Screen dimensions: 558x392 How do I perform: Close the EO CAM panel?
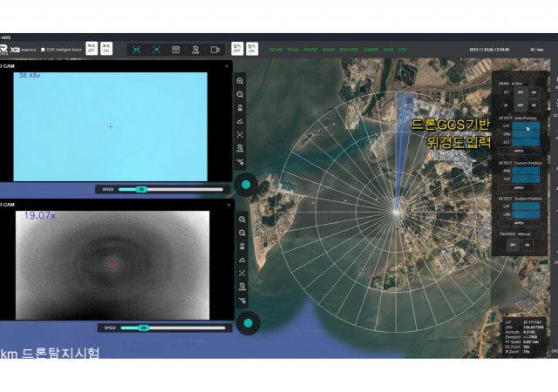(x=227, y=65)
